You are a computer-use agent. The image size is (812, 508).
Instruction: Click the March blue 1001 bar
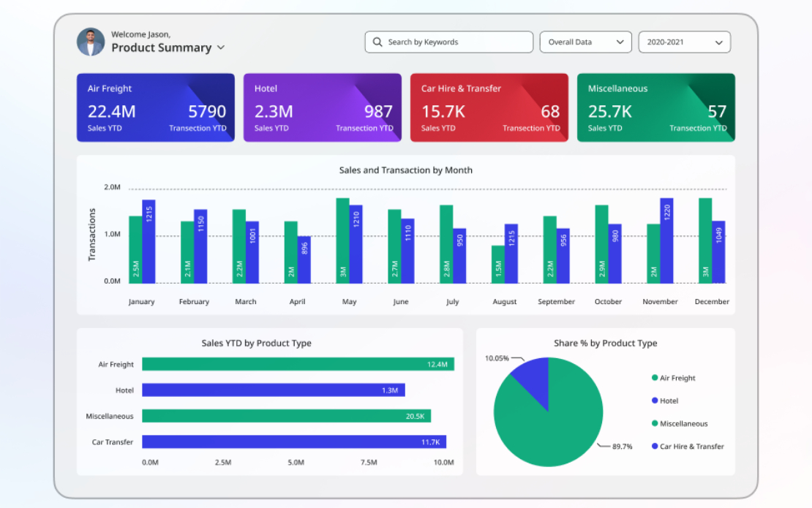tap(252, 252)
